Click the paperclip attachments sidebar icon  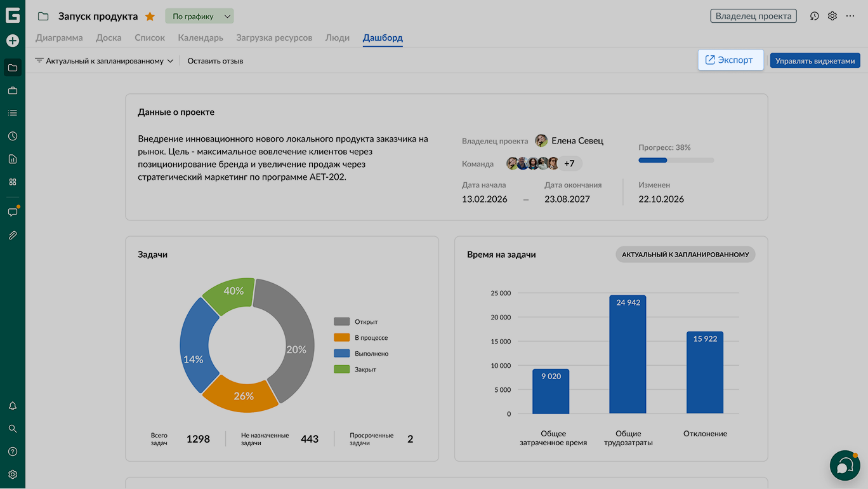pos(13,235)
